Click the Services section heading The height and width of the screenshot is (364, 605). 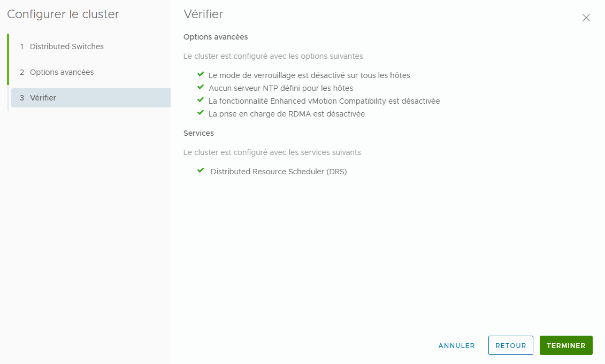tap(198, 133)
